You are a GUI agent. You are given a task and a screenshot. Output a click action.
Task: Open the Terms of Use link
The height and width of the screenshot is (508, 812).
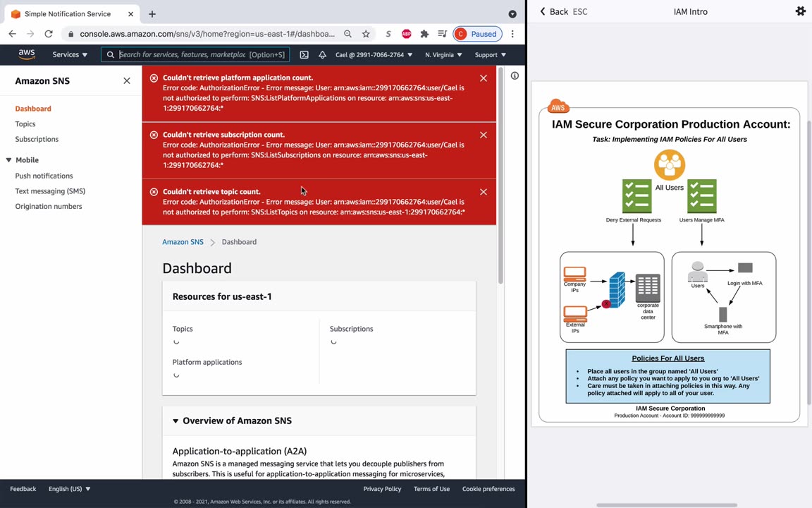(x=431, y=489)
